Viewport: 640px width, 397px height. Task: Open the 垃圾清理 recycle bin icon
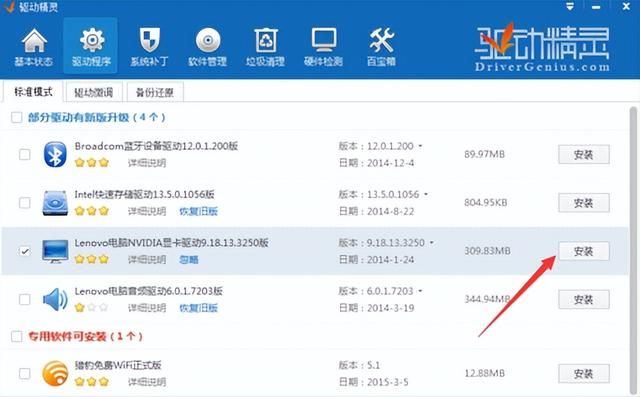point(266,40)
